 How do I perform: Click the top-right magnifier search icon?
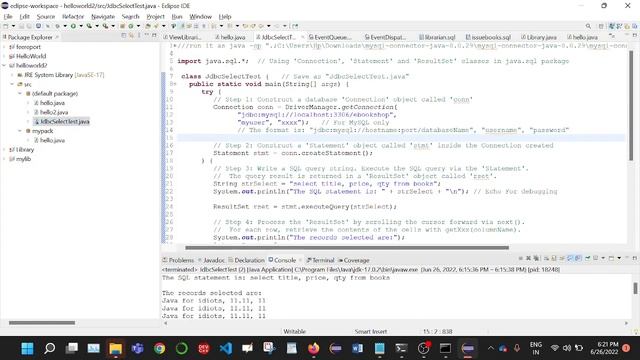(x=588, y=26)
